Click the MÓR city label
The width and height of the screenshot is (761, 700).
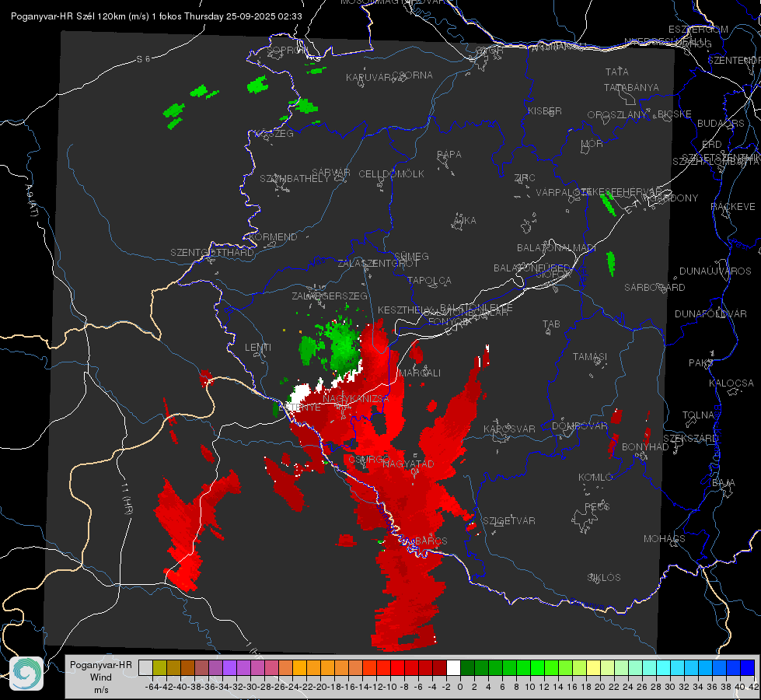(x=592, y=144)
